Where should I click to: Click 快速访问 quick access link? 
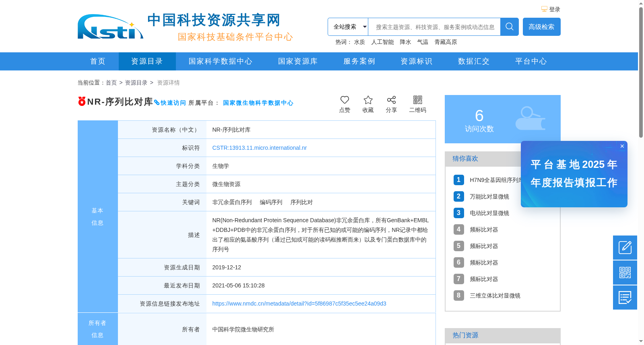[x=170, y=103]
